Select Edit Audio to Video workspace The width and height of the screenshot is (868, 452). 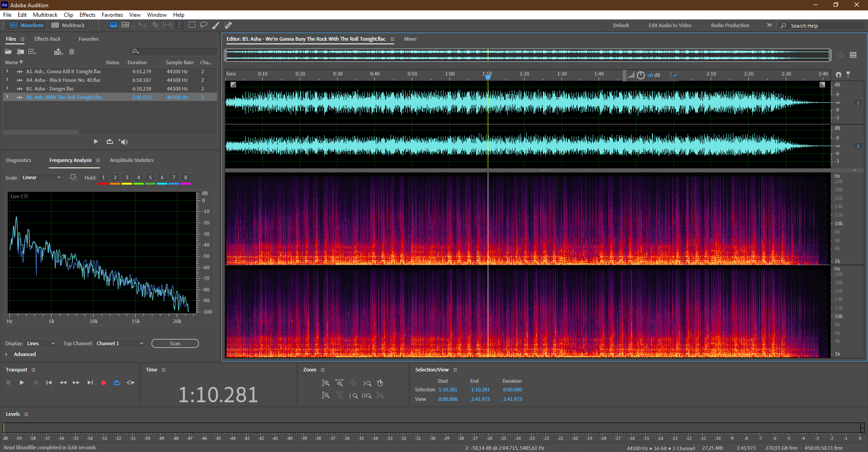coord(670,25)
